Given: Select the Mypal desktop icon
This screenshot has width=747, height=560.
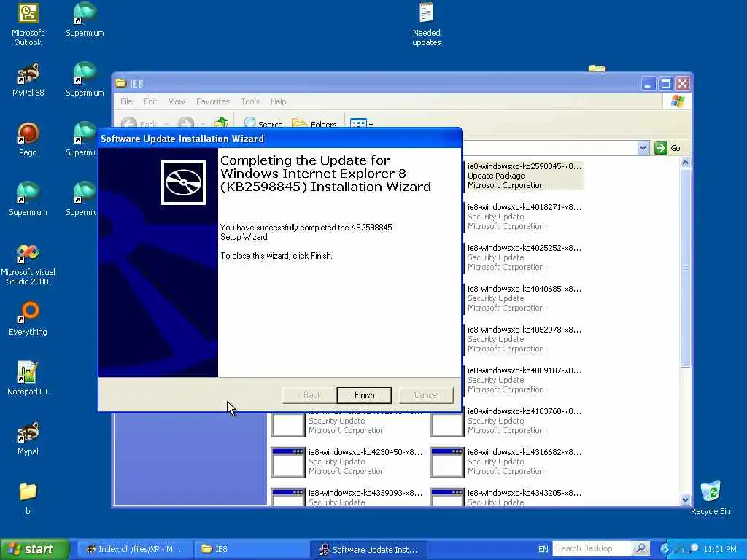Looking at the screenshot, I should click(28, 438).
